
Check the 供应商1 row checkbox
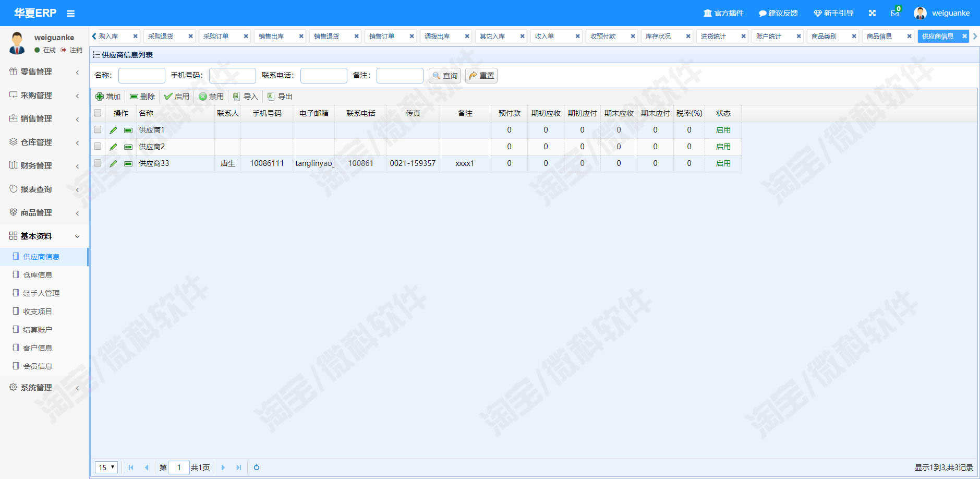coord(98,129)
